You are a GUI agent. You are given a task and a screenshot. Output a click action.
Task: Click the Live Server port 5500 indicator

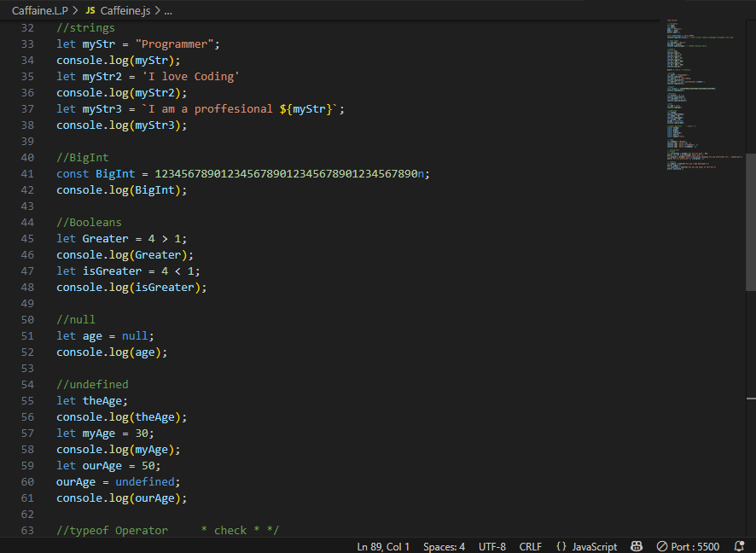688,546
